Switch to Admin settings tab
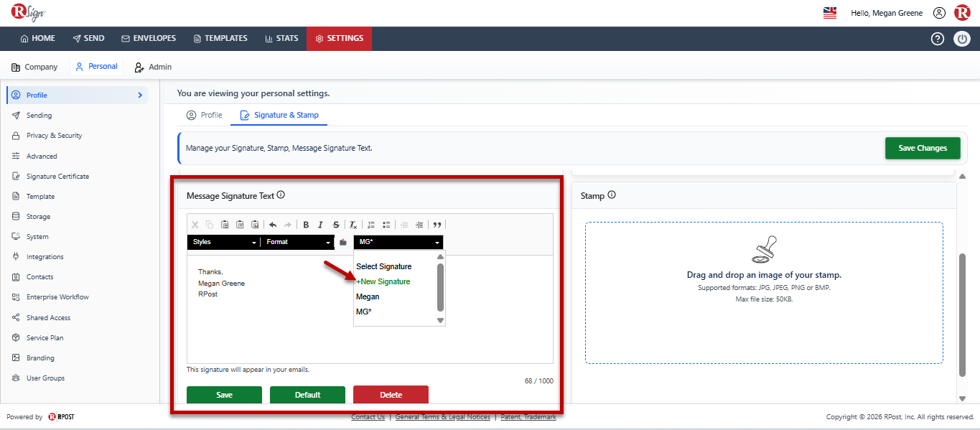 (x=153, y=67)
